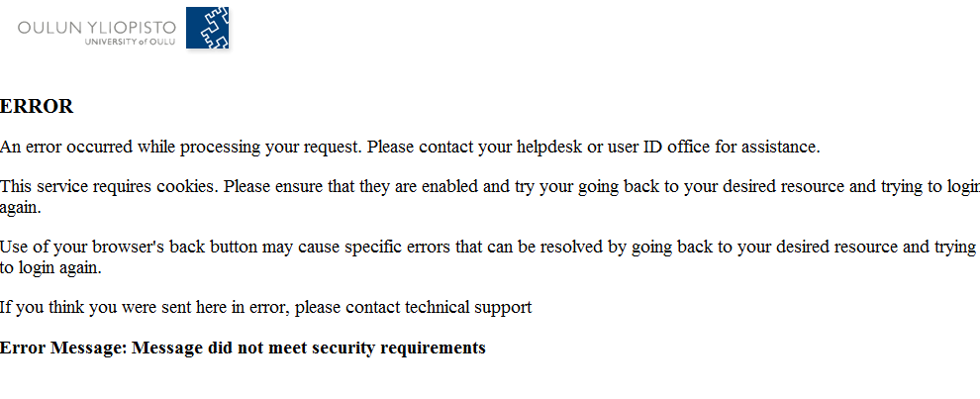
Task: Click the University of Oulu blue logo icon
Action: coord(208,27)
